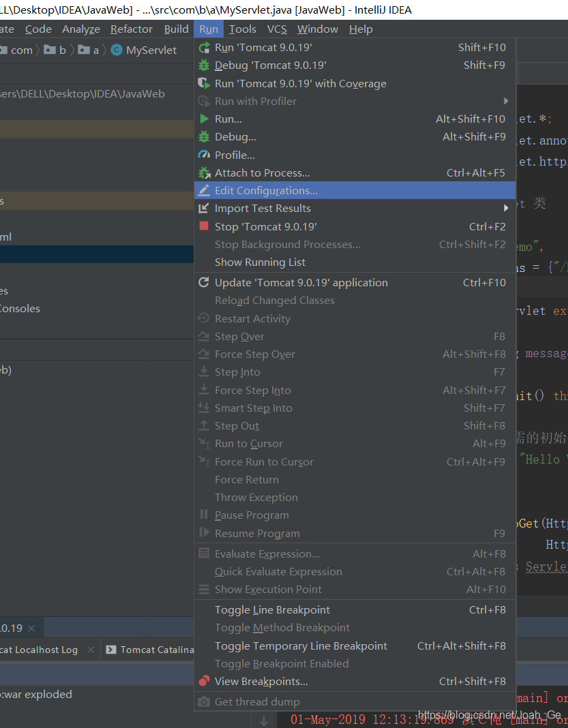568x728 pixels.
Task: Expand the Run with Profiler submenu arrow
Action: pos(506,101)
